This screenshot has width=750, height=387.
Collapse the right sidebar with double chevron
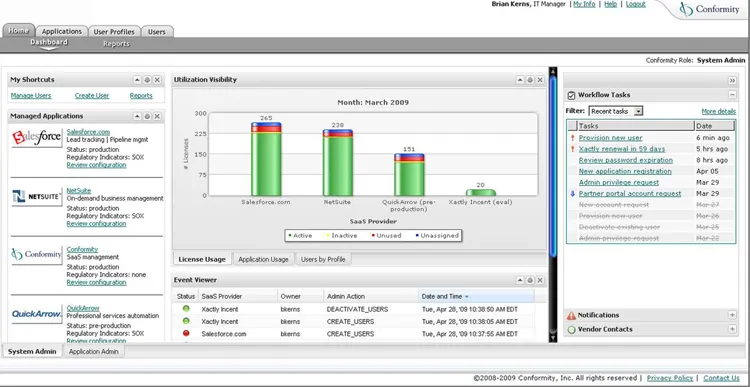click(732, 80)
